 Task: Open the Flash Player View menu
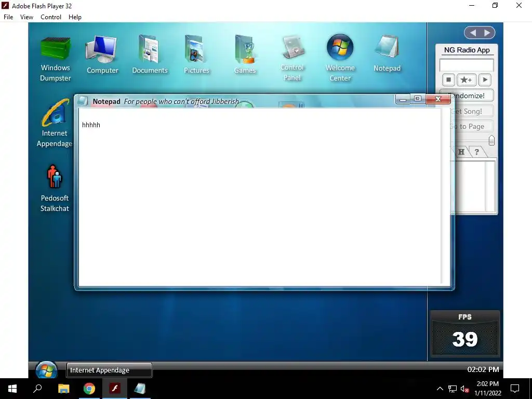point(26,17)
